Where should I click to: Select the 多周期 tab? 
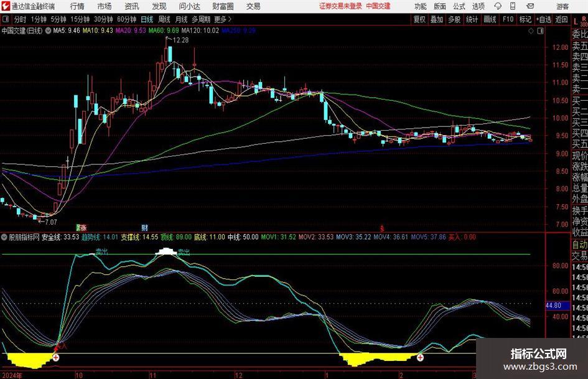201,19
